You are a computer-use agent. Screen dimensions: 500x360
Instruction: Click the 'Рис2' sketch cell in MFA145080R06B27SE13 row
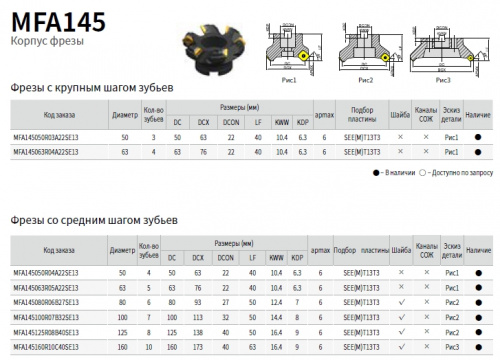tap(452, 302)
